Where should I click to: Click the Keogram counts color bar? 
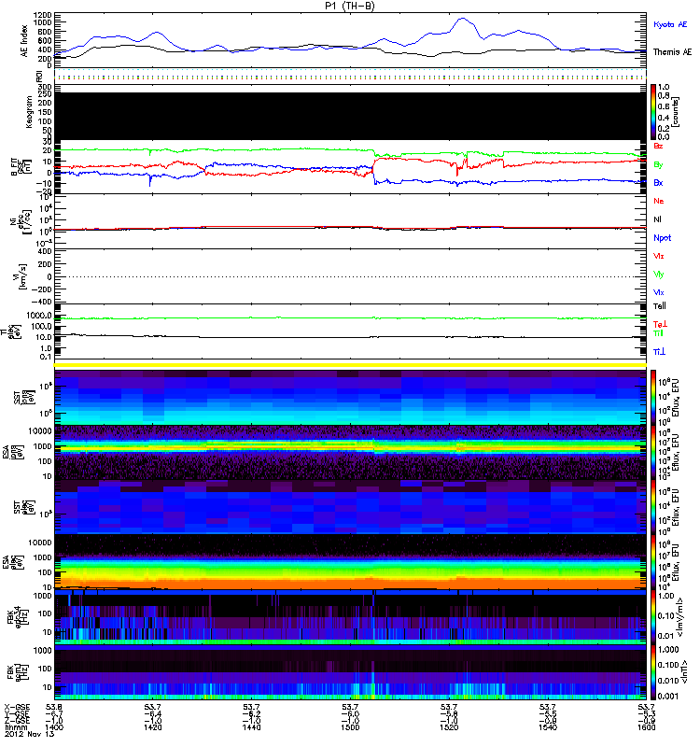point(654,112)
